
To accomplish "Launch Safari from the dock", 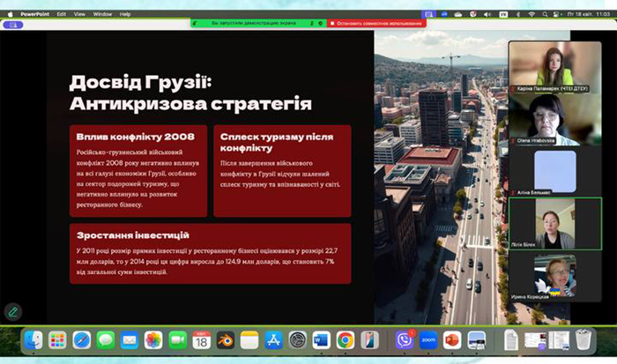I will [x=82, y=340].
